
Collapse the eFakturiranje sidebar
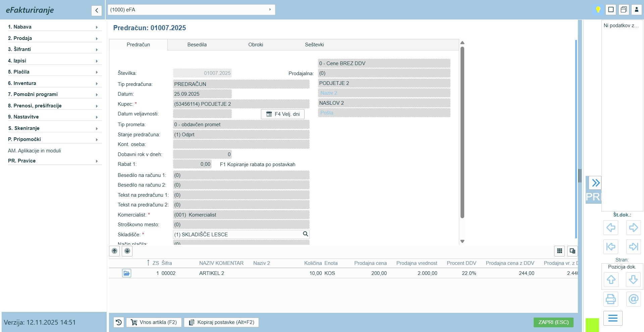coord(96,10)
